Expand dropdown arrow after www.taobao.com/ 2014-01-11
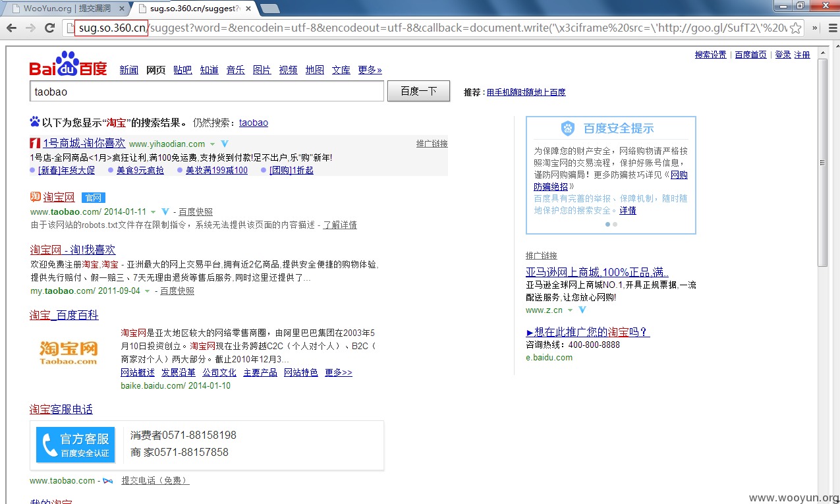This screenshot has width=840, height=504. click(x=153, y=212)
